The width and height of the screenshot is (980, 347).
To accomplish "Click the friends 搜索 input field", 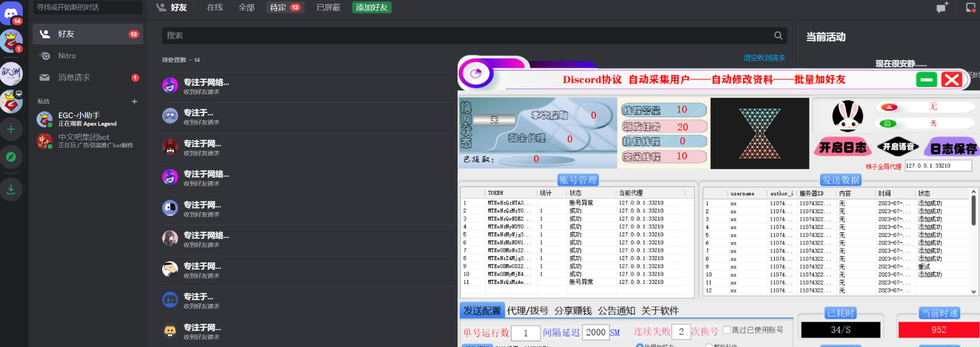I will pos(474,35).
